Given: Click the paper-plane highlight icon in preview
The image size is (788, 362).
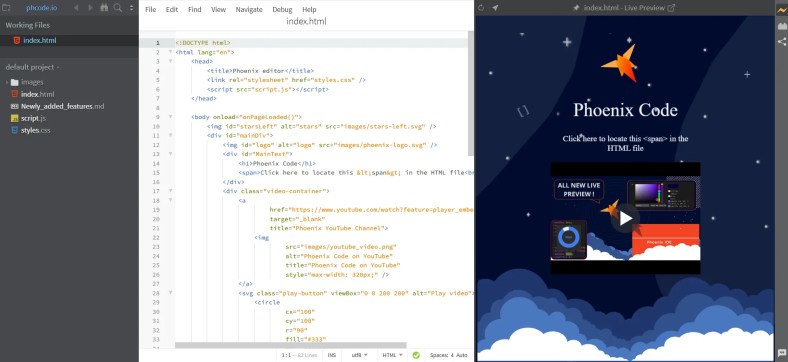Looking at the screenshot, I should tap(496, 8).
